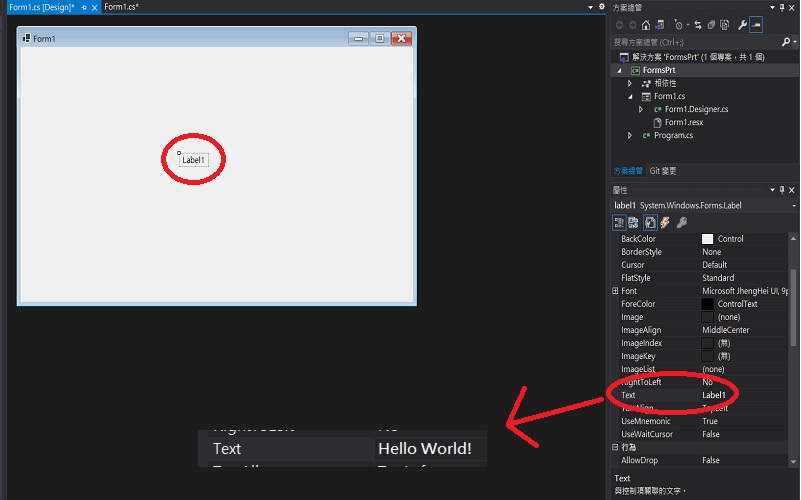Select Form1.resx in Solution Explorer
This screenshot has width=801, height=500.
click(x=685, y=122)
